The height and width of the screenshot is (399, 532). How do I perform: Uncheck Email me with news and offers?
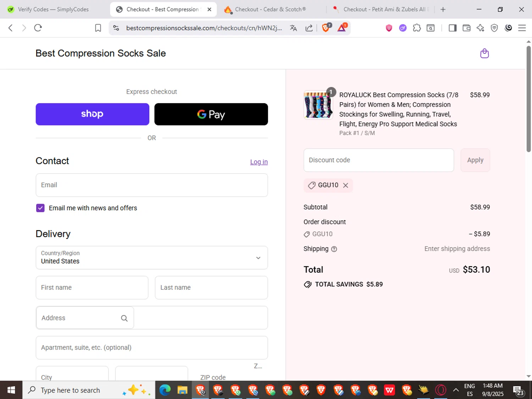point(40,208)
